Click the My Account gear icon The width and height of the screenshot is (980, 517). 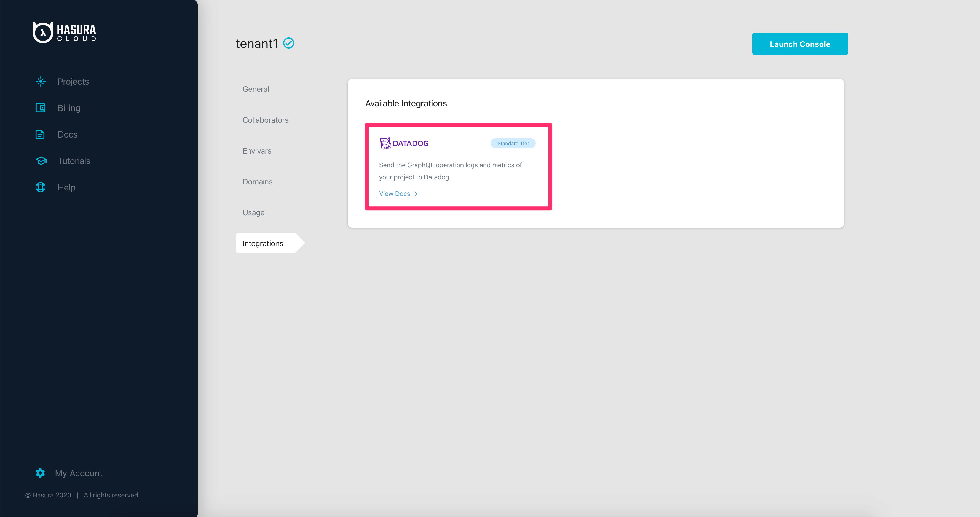tap(40, 473)
